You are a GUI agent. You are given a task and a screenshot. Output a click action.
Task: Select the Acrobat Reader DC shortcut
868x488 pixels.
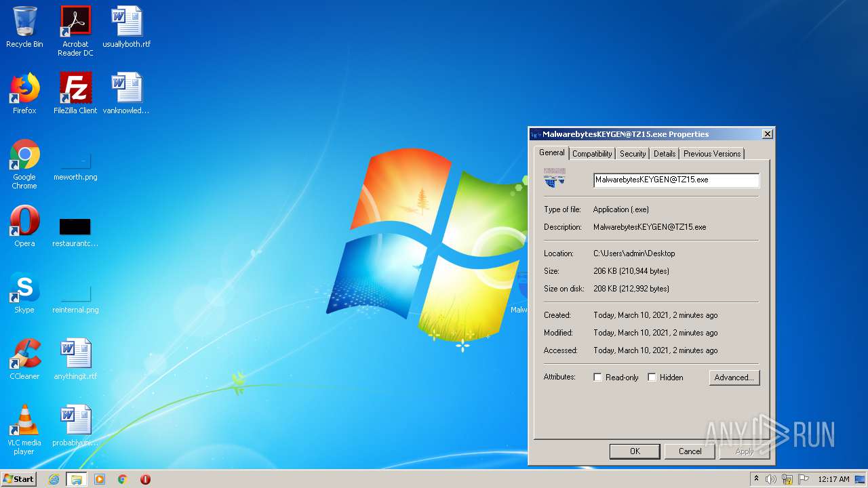75,31
